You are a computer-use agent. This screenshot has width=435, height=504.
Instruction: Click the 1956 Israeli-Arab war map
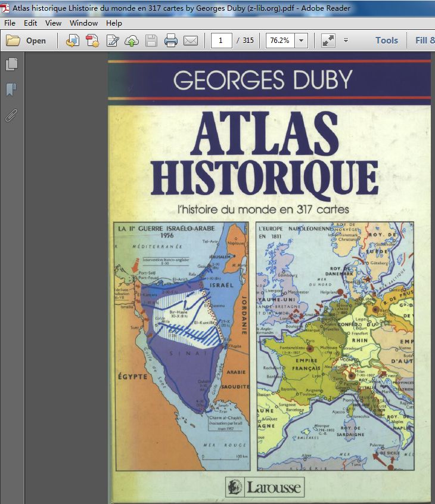point(182,346)
